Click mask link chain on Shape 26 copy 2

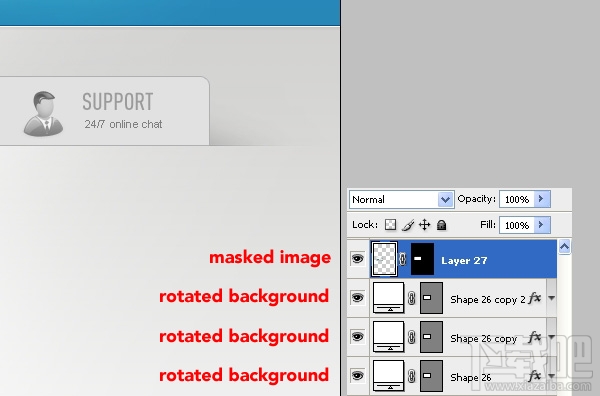click(x=412, y=298)
